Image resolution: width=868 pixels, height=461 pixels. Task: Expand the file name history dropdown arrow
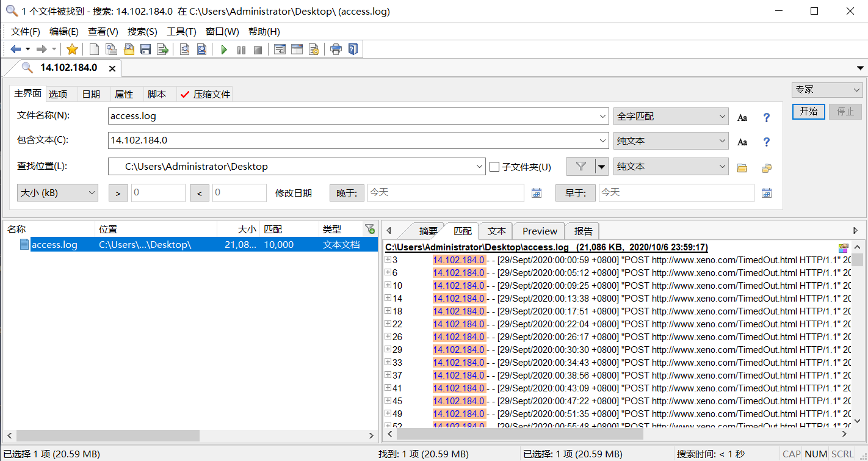click(x=603, y=116)
